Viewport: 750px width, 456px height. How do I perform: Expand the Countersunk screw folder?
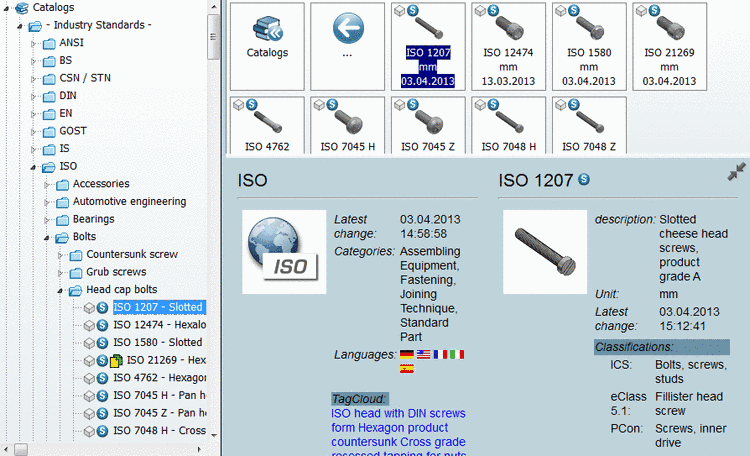click(60, 256)
